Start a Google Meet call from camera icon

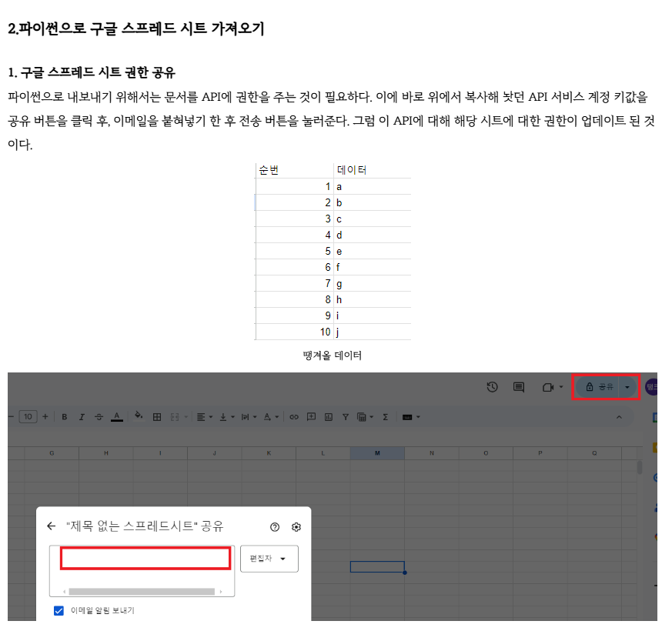point(547,388)
